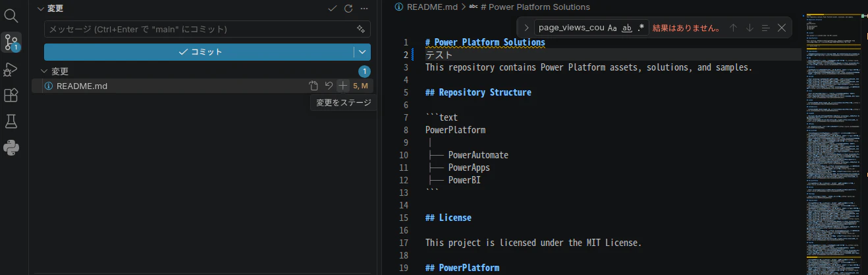Click the changes count badge showing 1
The image size is (868, 275).
pyautogui.click(x=364, y=71)
